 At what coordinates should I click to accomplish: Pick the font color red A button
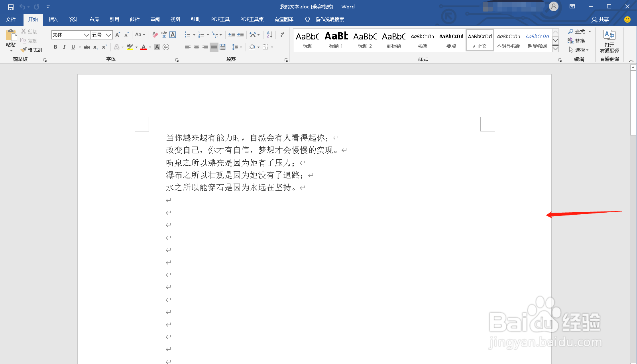click(x=144, y=47)
